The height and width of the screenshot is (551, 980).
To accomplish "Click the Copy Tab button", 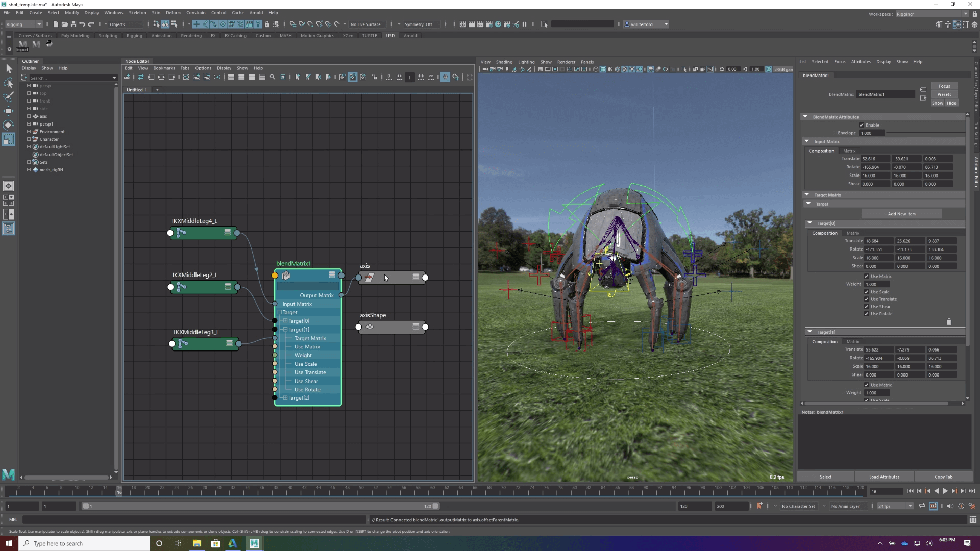I will tap(943, 477).
